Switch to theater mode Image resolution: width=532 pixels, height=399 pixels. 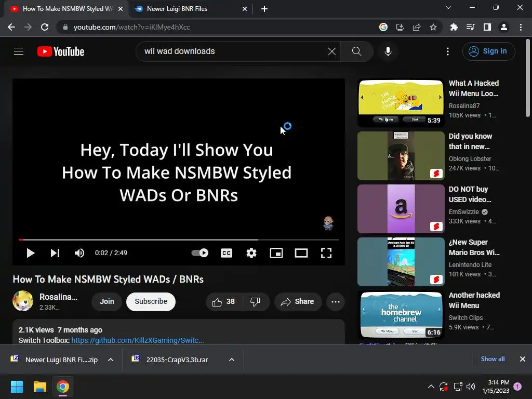pyautogui.click(x=301, y=253)
